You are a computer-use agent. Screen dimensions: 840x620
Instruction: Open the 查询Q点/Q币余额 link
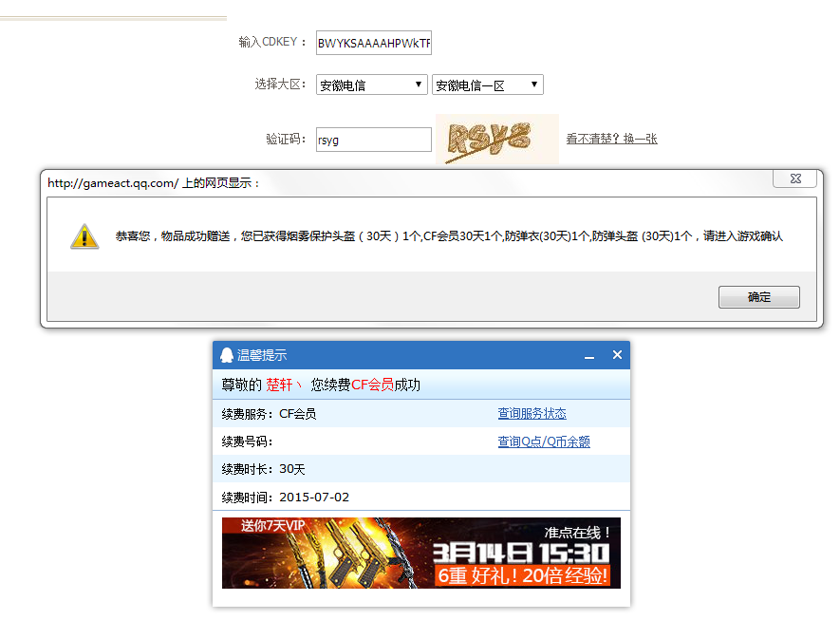tap(544, 442)
